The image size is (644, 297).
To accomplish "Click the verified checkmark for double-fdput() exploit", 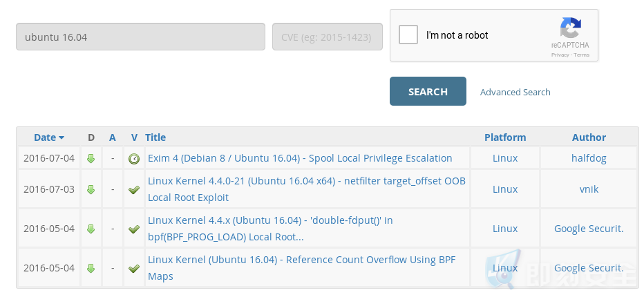I will pyautogui.click(x=134, y=229).
